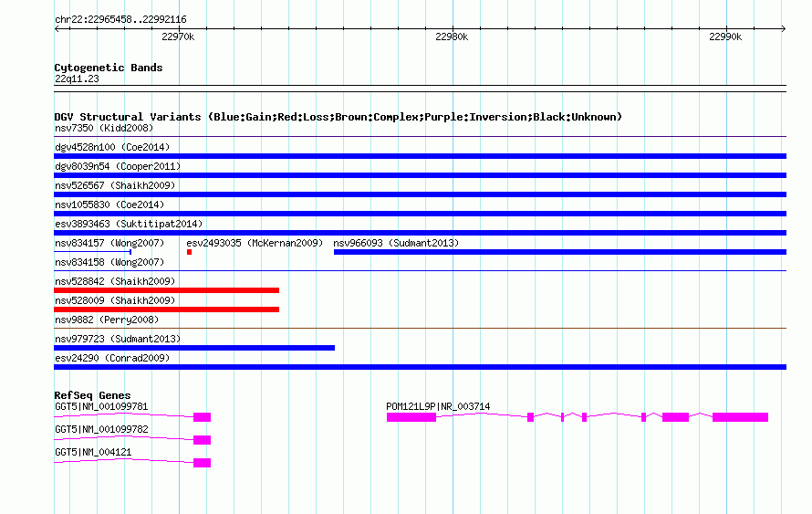Click the POM121L9P first magenta exon block
Viewport: 812px width, 514px height.
tap(411, 417)
